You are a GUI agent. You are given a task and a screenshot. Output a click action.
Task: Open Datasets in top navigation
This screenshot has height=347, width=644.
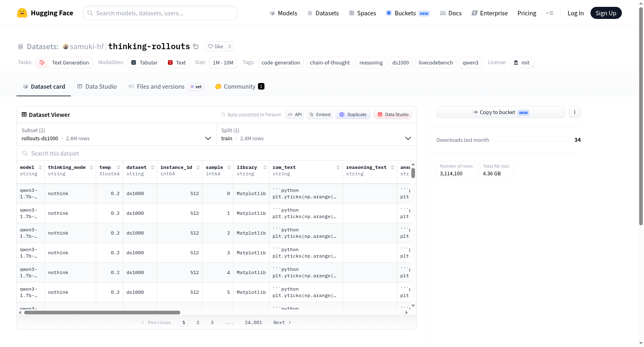click(x=323, y=13)
